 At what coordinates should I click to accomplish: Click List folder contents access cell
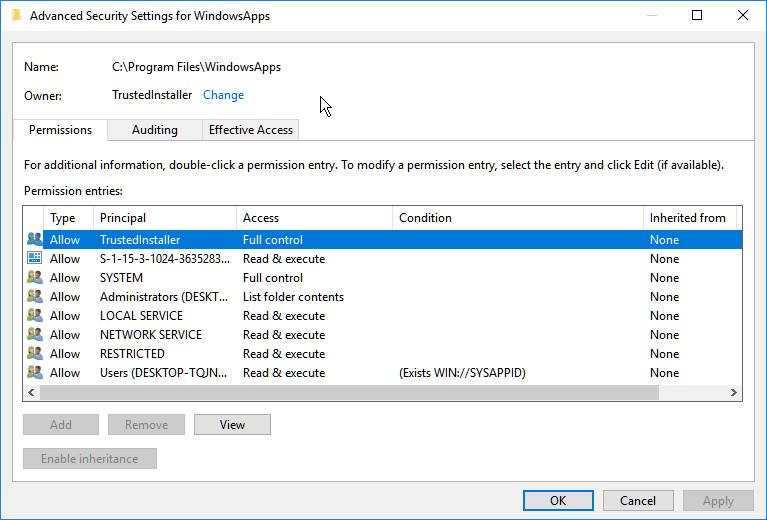(293, 297)
